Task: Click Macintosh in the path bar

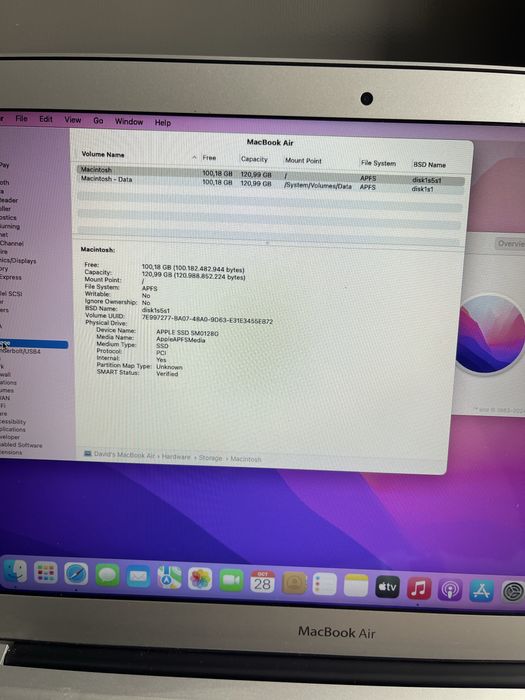Action: pyautogui.click(x=246, y=459)
